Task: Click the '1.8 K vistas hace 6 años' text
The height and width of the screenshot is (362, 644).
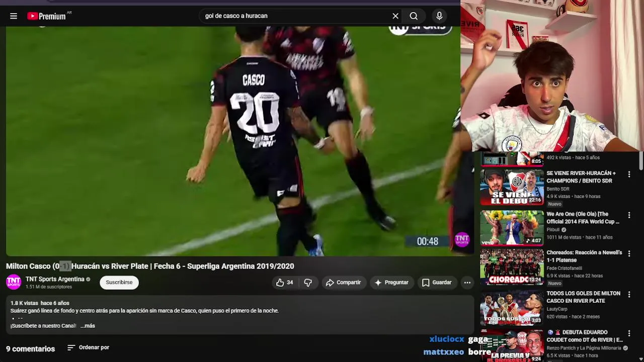Action: click(40, 303)
